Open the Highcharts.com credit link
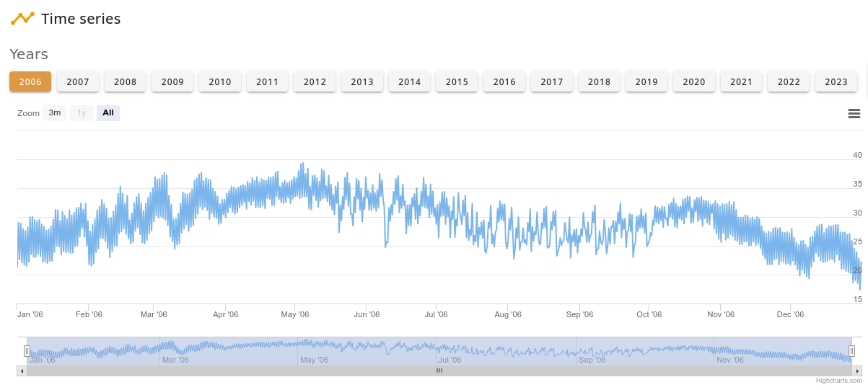 (838, 381)
